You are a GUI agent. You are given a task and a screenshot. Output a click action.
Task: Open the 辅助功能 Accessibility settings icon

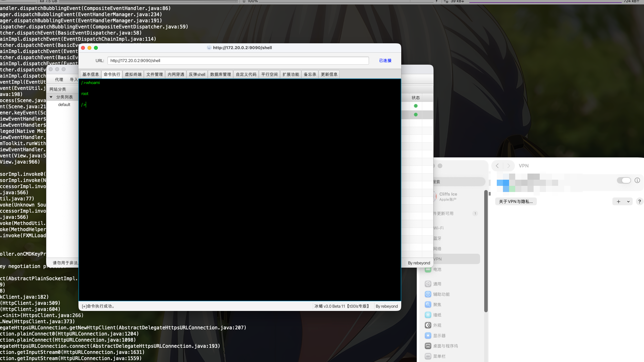tap(428, 294)
